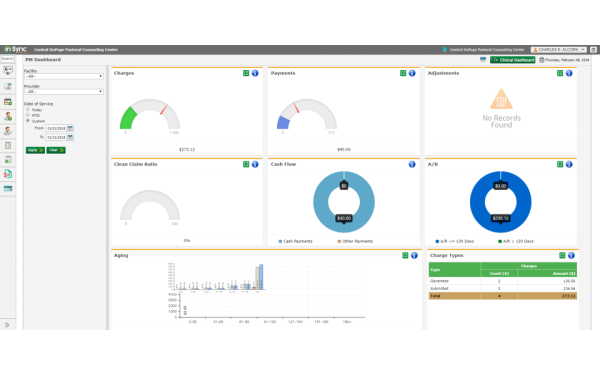Show info for the A/R widget
600x375 pixels.
569,164
